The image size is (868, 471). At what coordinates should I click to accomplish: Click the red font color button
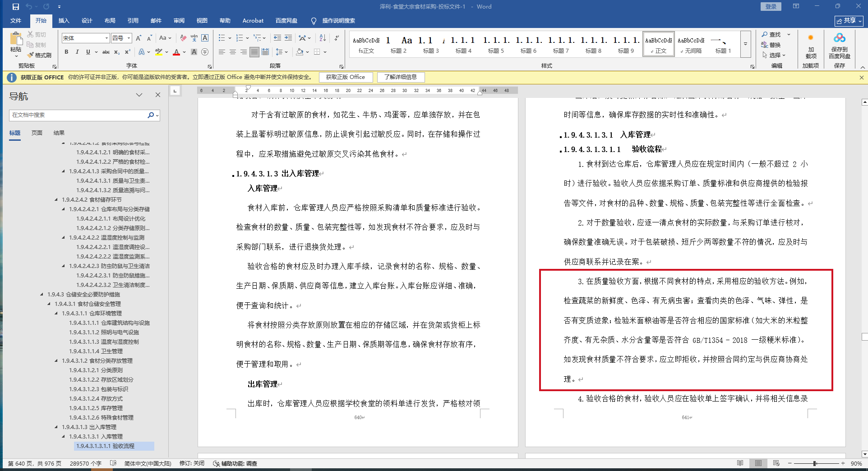click(x=176, y=52)
